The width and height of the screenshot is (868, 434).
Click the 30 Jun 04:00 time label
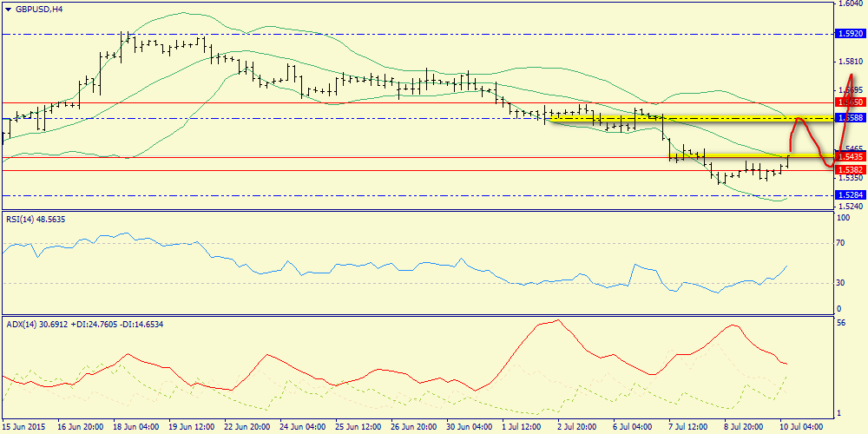coord(470,427)
